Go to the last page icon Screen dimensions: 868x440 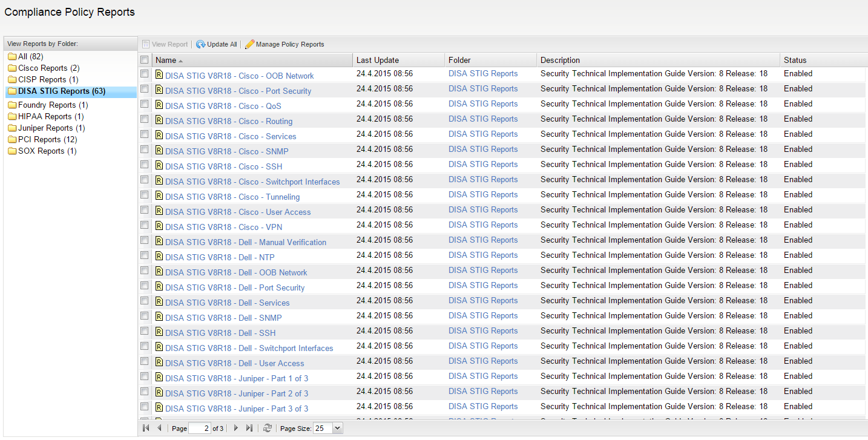(249, 428)
